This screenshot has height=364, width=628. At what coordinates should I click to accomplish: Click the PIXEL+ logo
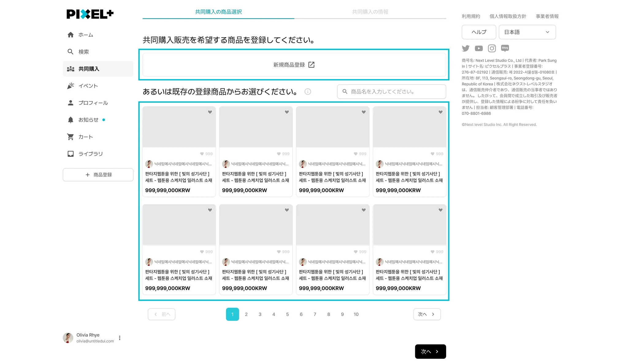coord(90,14)
